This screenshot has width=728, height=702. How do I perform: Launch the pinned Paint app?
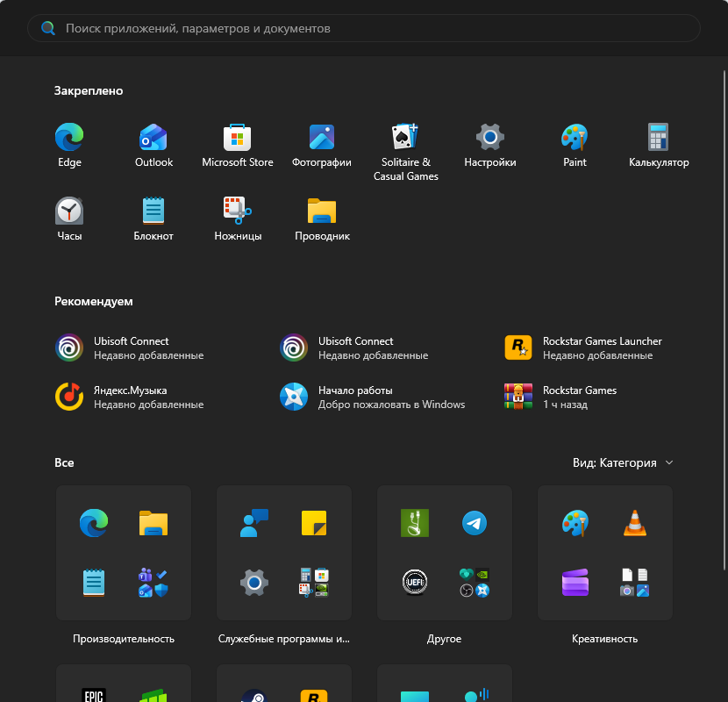pos(575,137)
